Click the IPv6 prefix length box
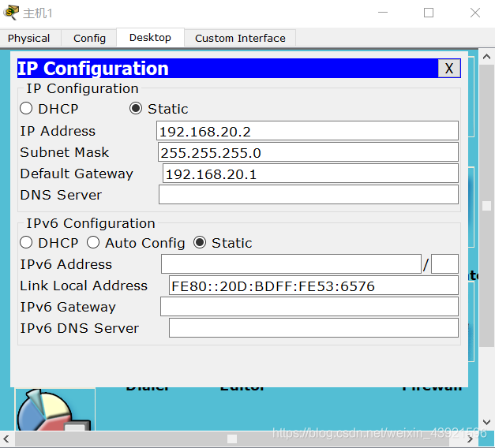495x448 pixels. coord(444,264)
